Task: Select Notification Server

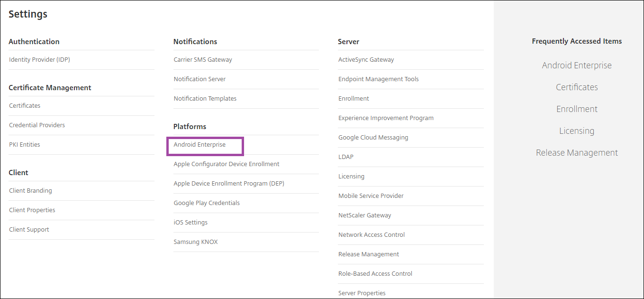Action: coord(200,79)
